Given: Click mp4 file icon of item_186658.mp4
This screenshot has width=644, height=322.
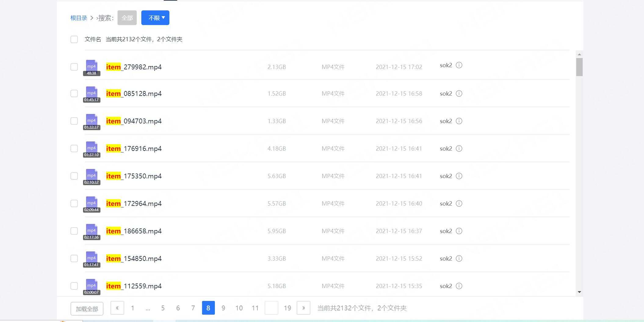Looking at the screenshot, I should pos(92,230).
